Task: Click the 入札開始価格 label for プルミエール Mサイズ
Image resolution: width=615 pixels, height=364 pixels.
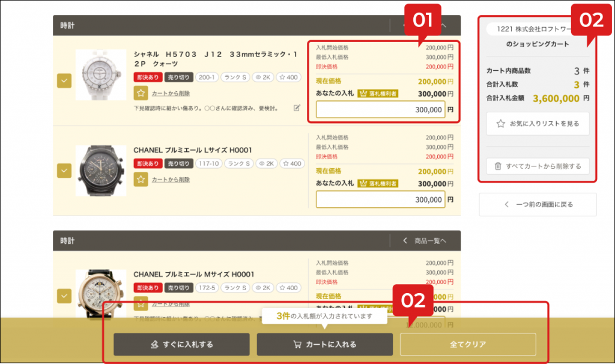Action: (x=332, y=263)
